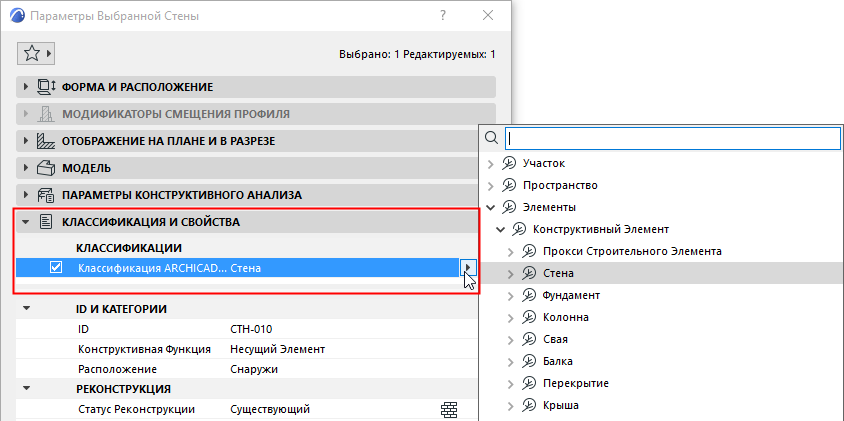Click the Статус Реконструкции label

tap(136, 409)
